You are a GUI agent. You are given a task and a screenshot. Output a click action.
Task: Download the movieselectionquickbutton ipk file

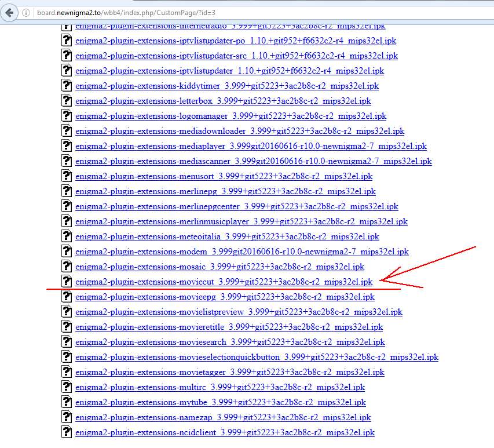pos(257,357)
